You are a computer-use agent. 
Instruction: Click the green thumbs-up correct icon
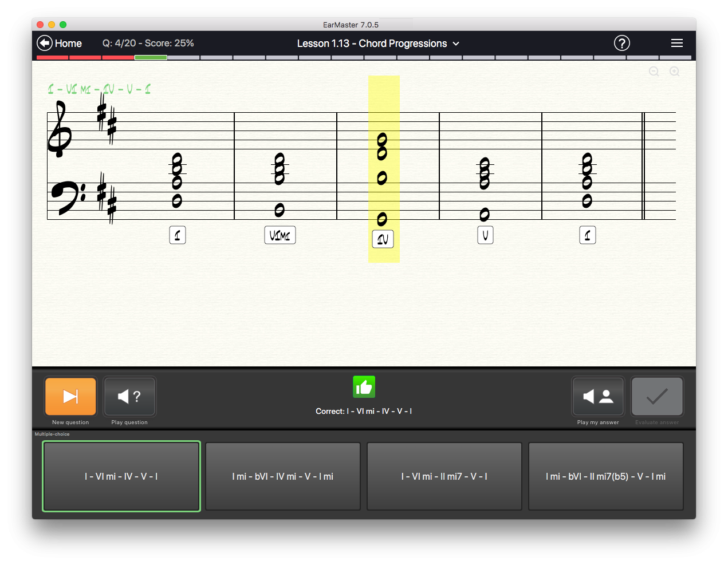[364, 387]
